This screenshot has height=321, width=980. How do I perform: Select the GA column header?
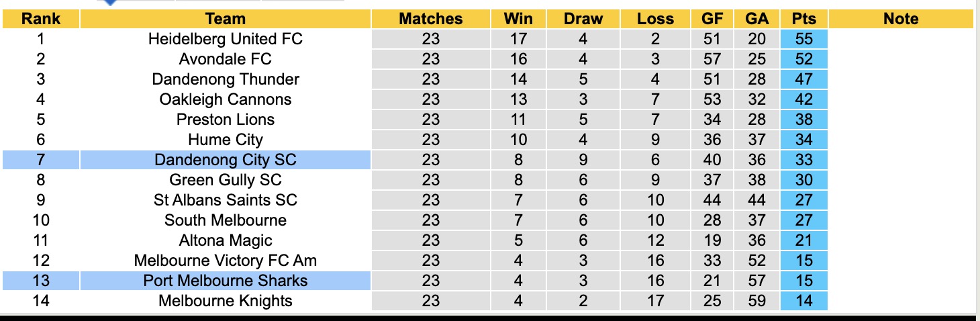(x=756, y=19)
